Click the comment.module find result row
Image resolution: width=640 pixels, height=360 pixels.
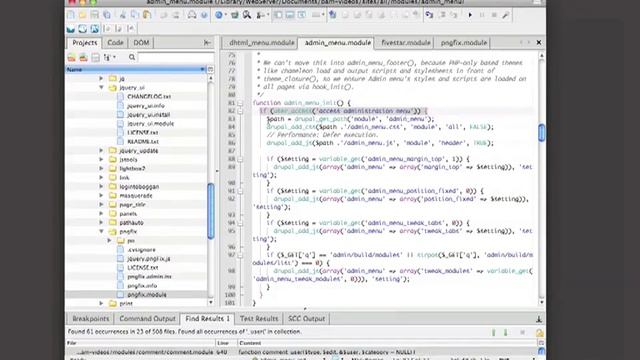302,352
